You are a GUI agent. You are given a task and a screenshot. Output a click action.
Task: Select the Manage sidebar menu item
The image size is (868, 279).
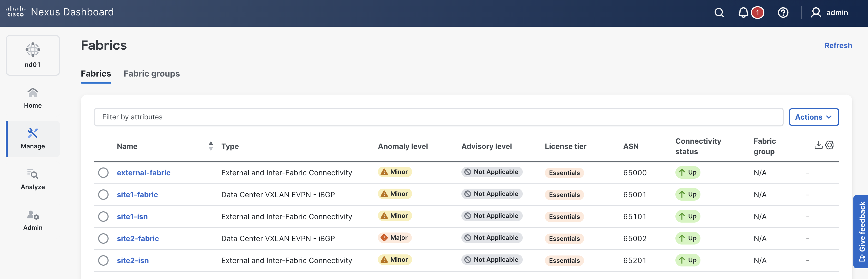[33, 139]
